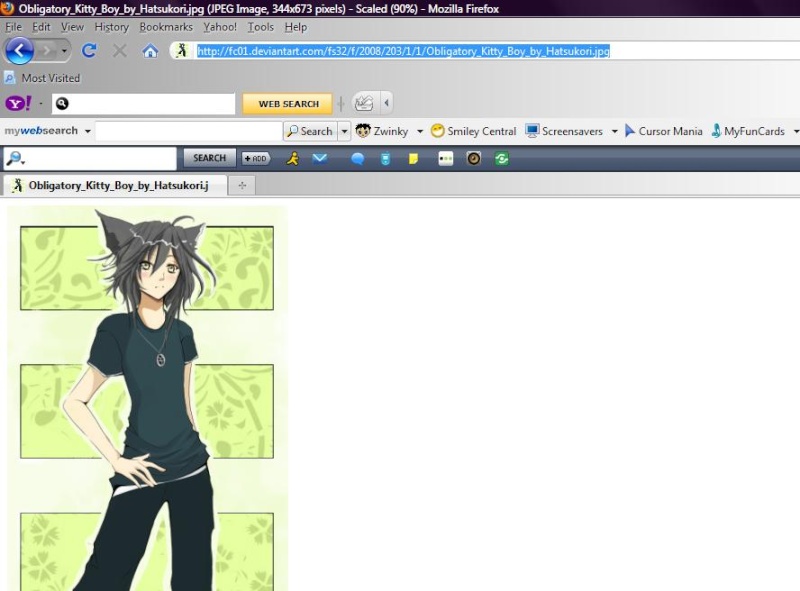Click the mywebsearch logo text

tap(41, 131)
